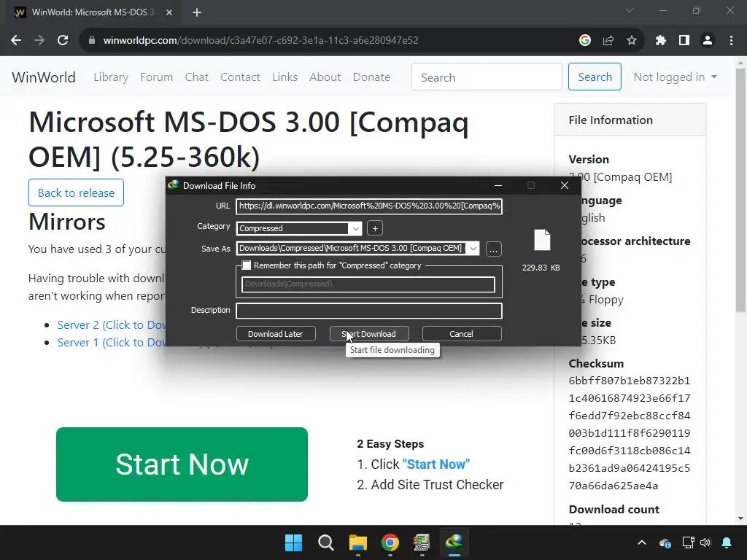This screenshot has width=747, height=560.
Task: Click the Back to release button
Action: [x=76, y=192]
